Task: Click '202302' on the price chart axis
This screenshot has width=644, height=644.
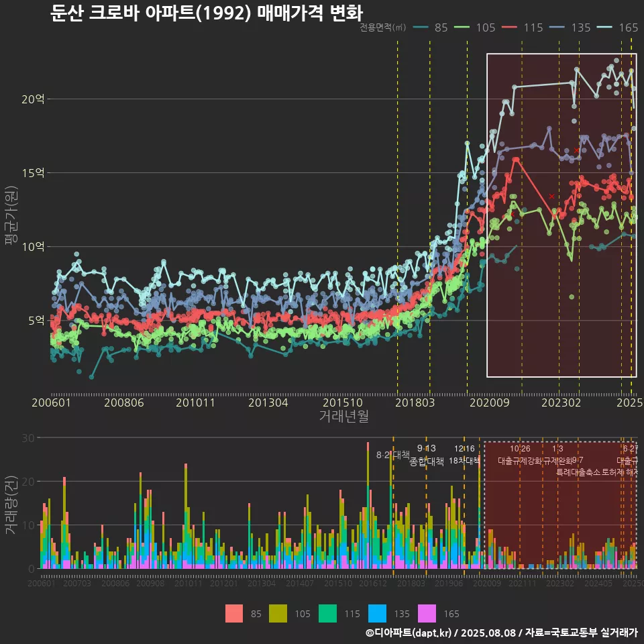Action: point(561,402)
